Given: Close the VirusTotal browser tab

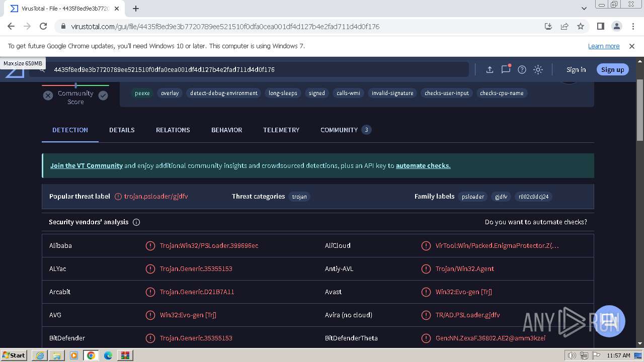Looking at the screenshot, I should coord(117,9).
